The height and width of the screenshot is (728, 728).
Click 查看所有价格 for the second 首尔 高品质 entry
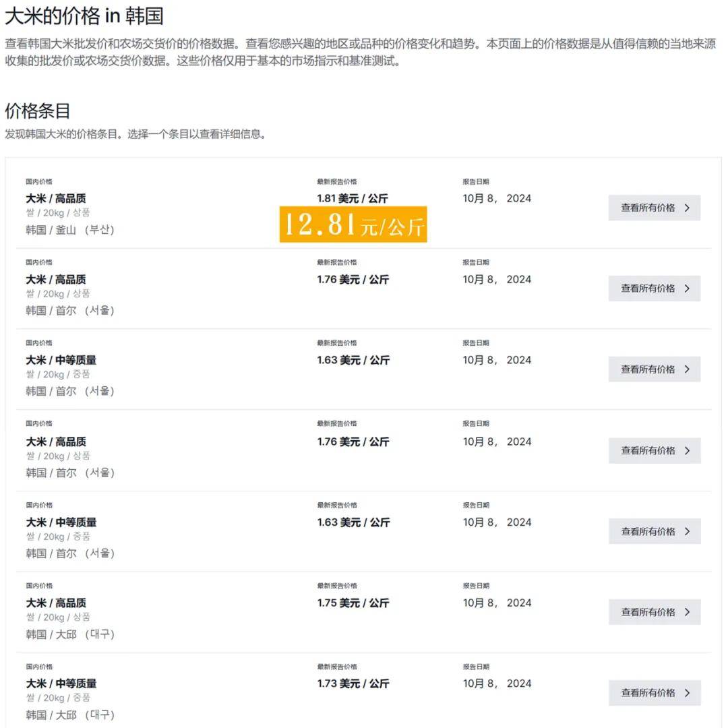(x=647, y=450)
